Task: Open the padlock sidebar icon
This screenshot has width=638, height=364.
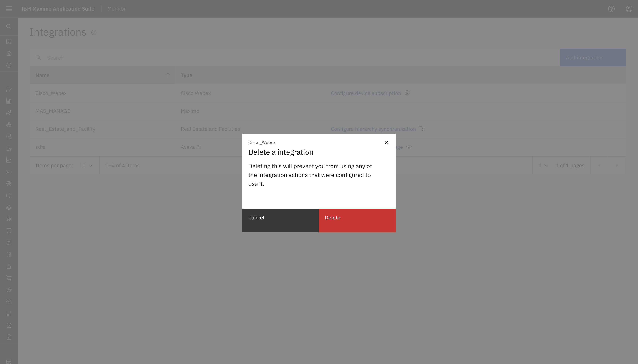Action: (x=9, y=266)
